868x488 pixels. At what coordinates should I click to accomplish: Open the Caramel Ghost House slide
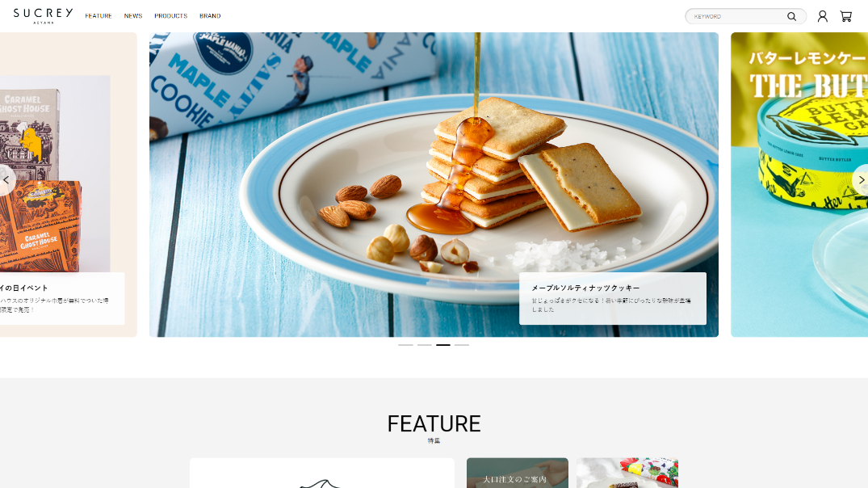click(68, 184)
